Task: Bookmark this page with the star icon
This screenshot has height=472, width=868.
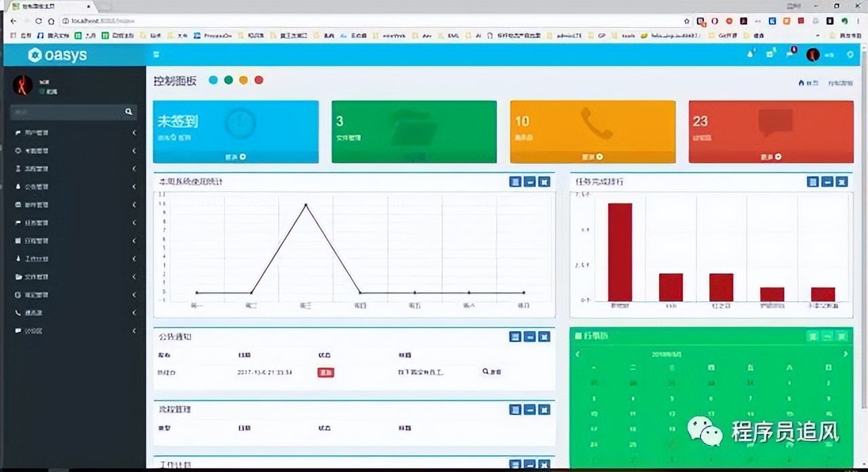Action: [686, 21]
